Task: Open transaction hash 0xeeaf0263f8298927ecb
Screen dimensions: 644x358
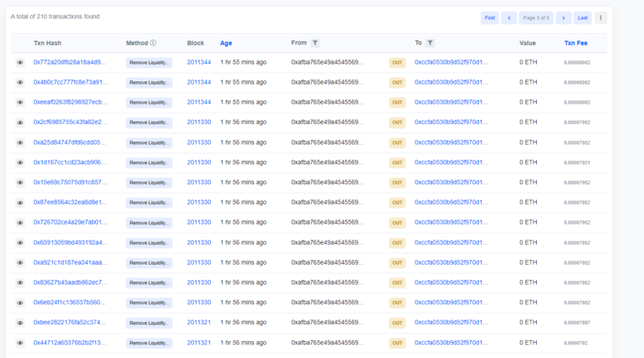Action: [x=70, y=102]
